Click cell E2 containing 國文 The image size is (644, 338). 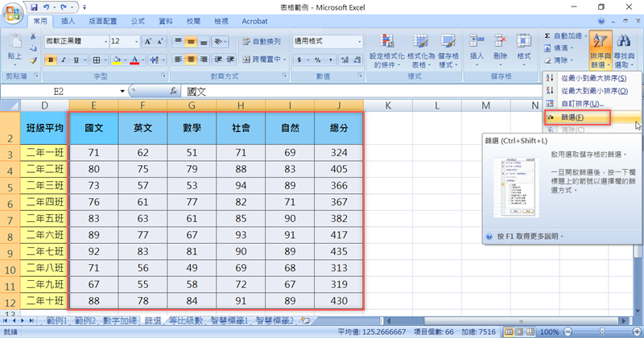[93, 127]
